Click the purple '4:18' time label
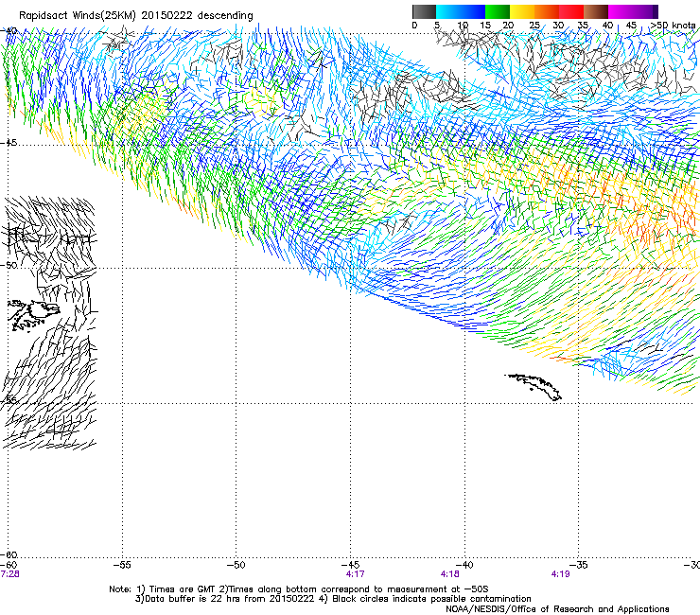Viewport: 700px width, 615px height. [449, 574]
